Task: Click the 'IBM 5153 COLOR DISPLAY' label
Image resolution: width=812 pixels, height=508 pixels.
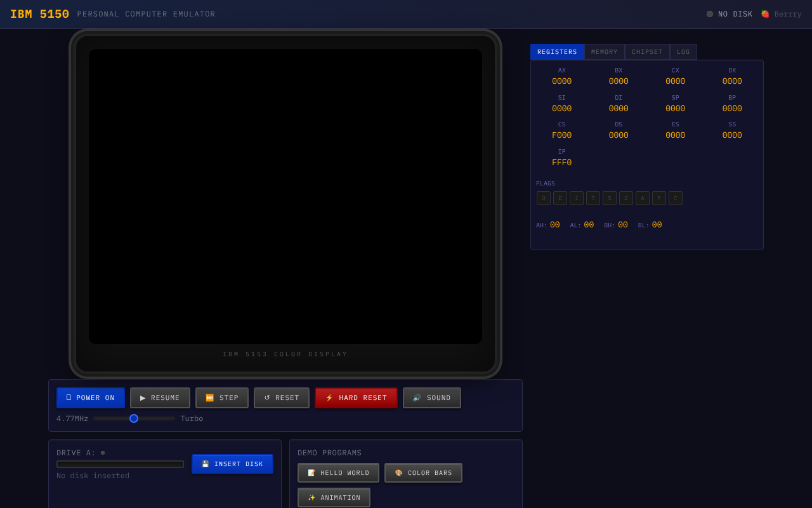Action: [x=285, y=354]
